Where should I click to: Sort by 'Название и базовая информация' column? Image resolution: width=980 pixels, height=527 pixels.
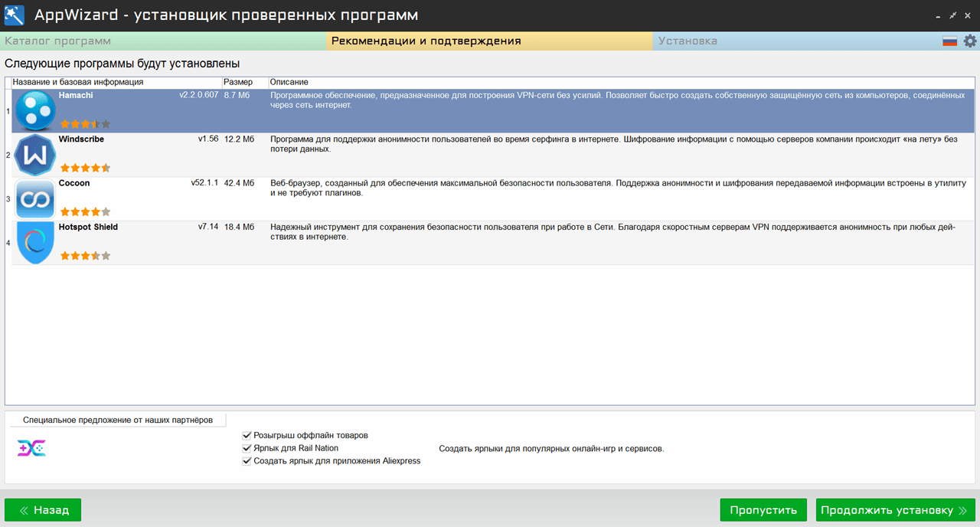116,82
